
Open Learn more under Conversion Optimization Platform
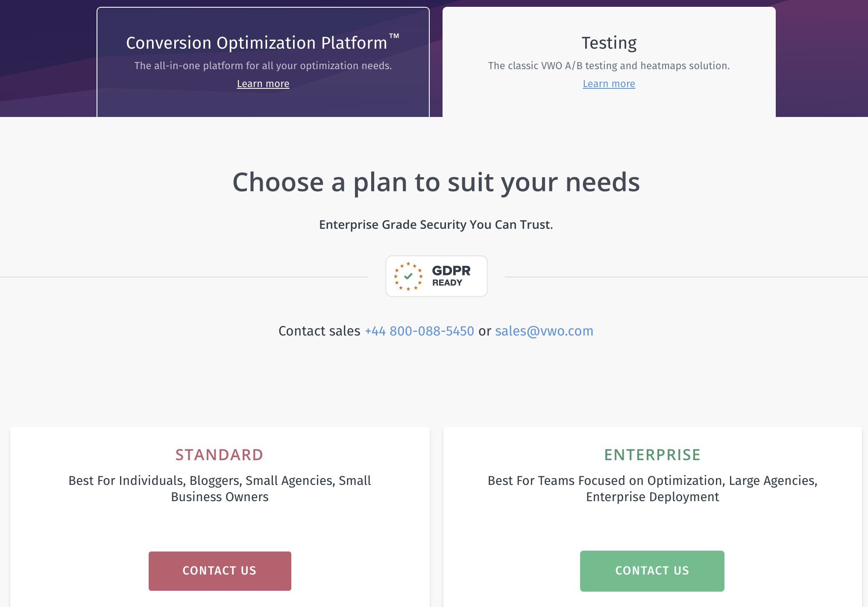click(263, 84)
